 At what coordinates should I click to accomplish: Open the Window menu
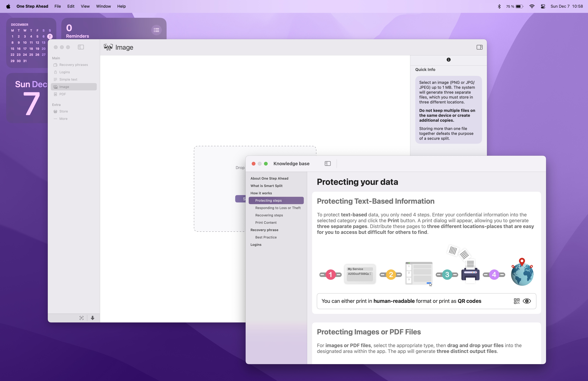(103, 6)
